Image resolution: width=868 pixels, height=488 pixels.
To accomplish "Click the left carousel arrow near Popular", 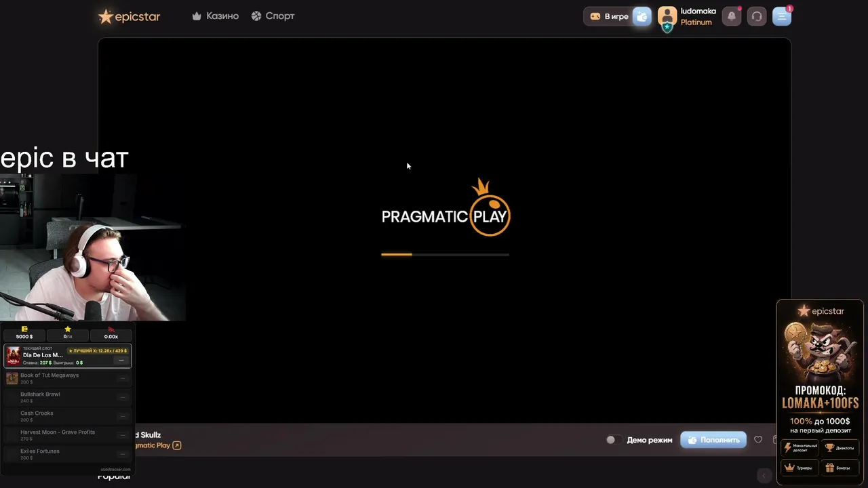I will [x=764, y=476].
